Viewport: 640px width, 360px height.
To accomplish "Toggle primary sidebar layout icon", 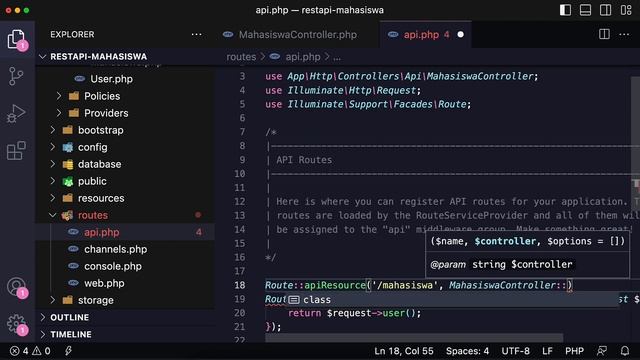I will tap(565, 10).
